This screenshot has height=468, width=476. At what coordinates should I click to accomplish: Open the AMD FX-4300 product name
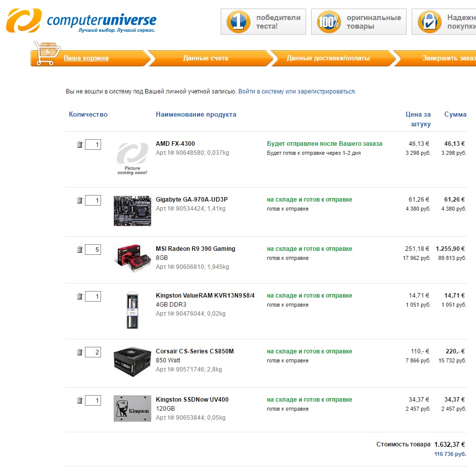[175, 144]
